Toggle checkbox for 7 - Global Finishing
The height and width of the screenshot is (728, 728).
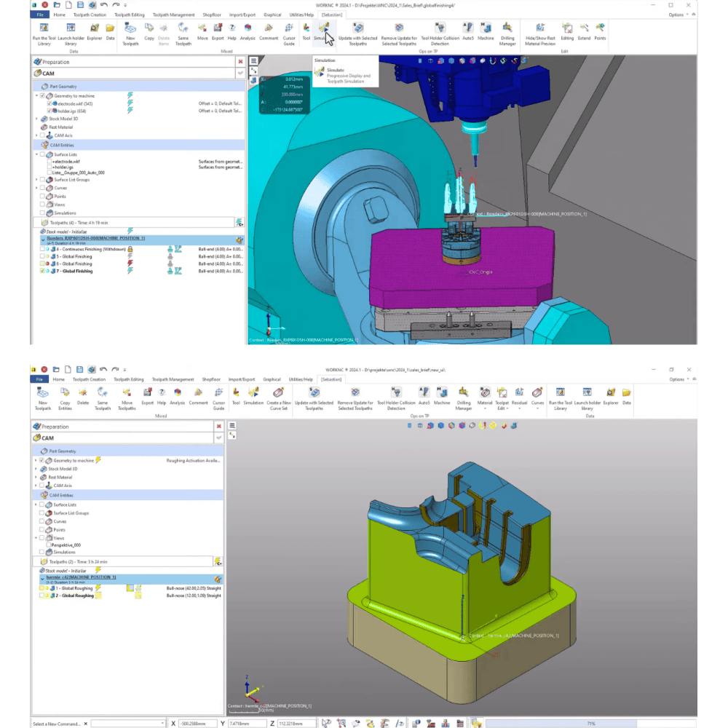click(x=42, y=271)
